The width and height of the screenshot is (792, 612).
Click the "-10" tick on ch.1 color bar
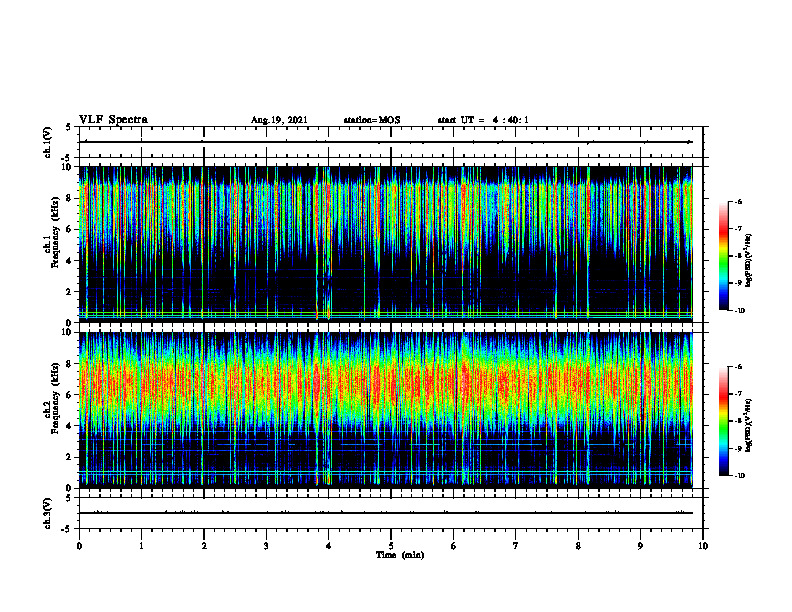tap(739, 311)
